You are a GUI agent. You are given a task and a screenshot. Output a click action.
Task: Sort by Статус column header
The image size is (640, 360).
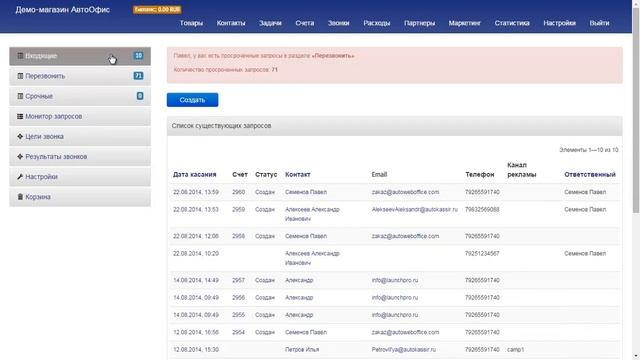(x=266, y=174)
